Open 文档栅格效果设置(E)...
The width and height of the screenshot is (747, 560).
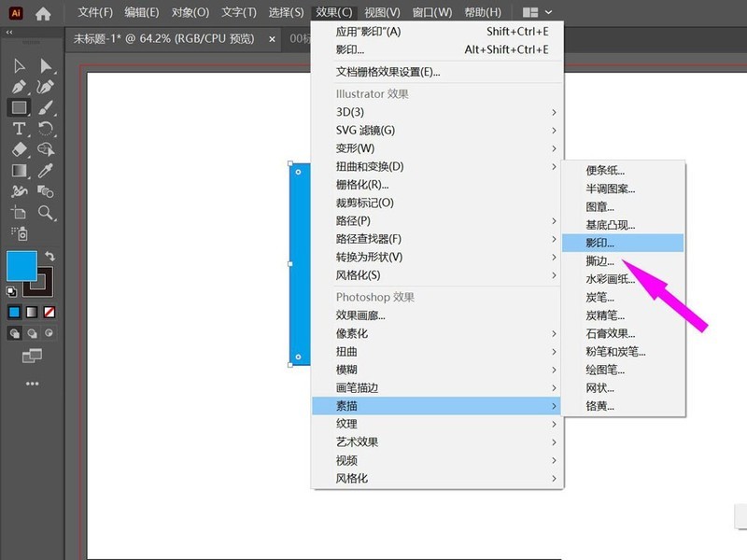click(388, 72)
